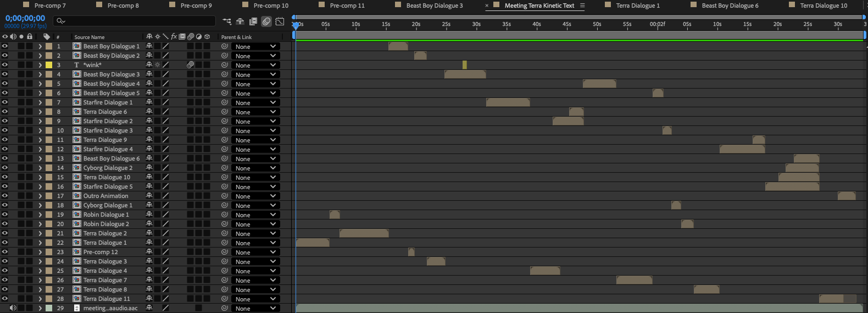
Task: Switch to the Pre-comp 9 tab
Action: [196, 6]
